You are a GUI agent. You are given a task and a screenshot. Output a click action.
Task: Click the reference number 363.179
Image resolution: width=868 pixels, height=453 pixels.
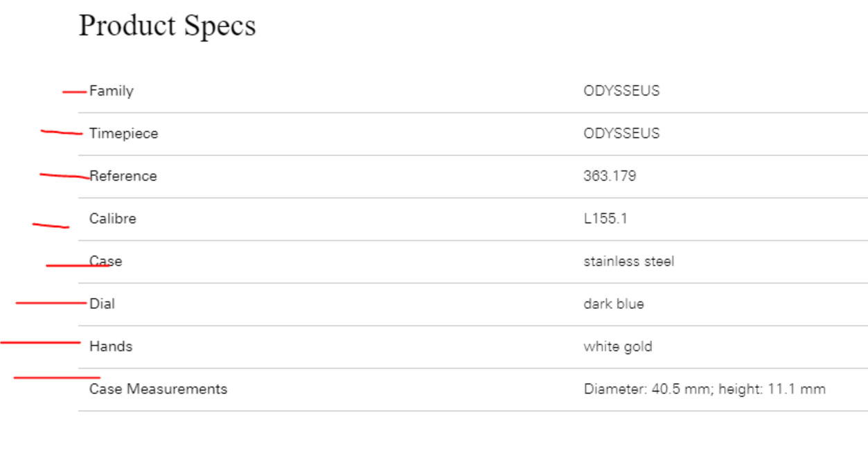point(610,176)
